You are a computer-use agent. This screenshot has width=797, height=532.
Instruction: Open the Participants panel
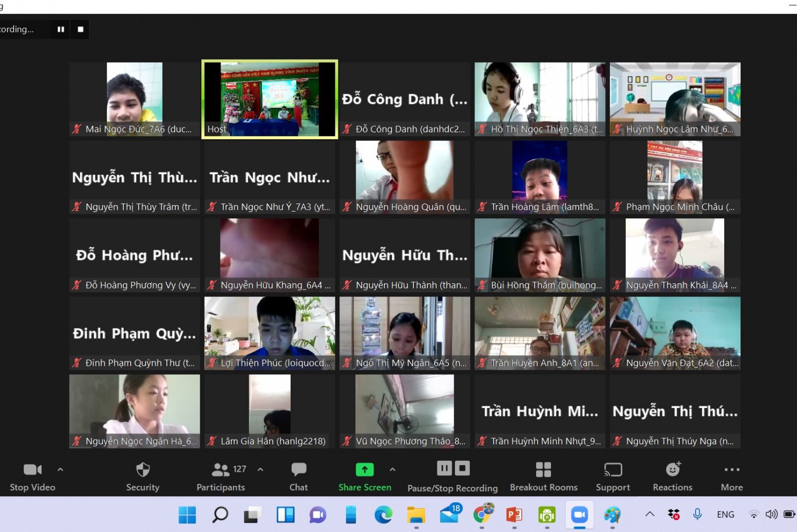point(221,476)
